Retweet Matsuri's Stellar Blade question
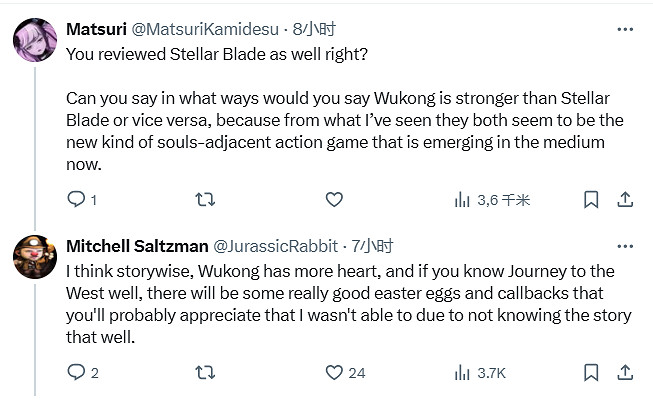The image size is (653, 405). [204, 200]
